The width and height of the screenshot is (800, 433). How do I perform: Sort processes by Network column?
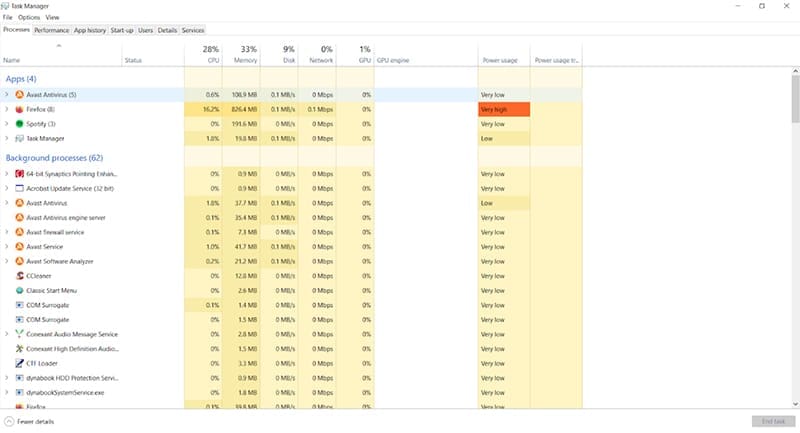point(317,54)
